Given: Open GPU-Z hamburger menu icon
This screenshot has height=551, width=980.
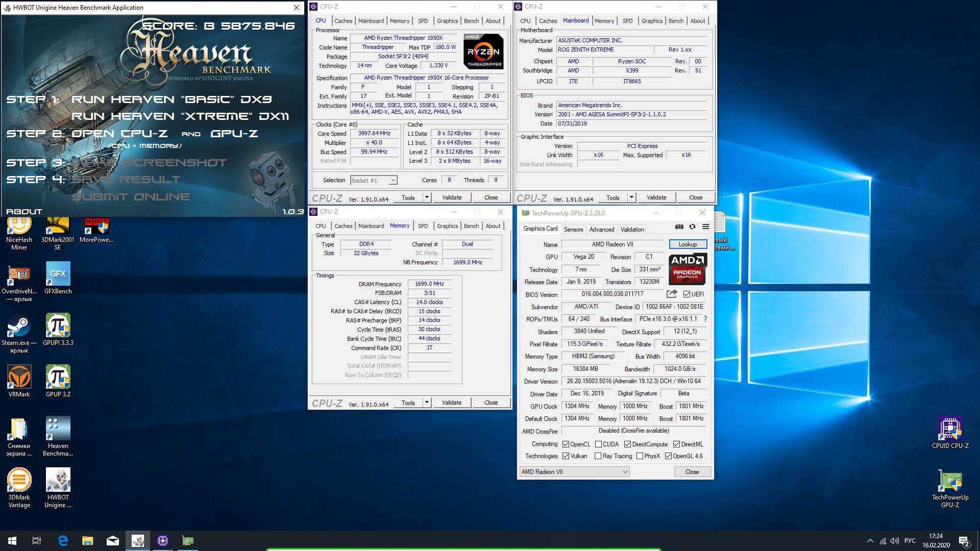Looking at the screenshot, I should (705, 227).
